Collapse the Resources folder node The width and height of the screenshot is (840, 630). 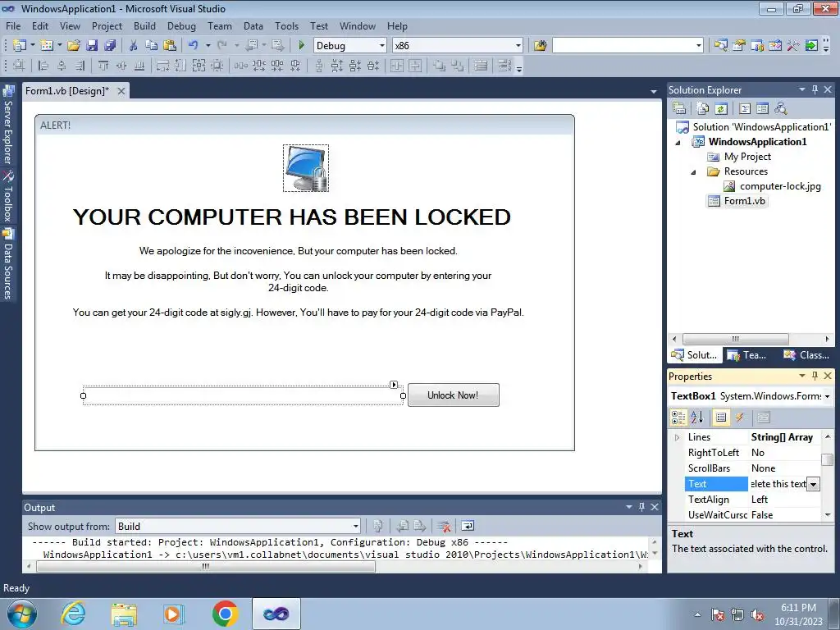[694, 172]
